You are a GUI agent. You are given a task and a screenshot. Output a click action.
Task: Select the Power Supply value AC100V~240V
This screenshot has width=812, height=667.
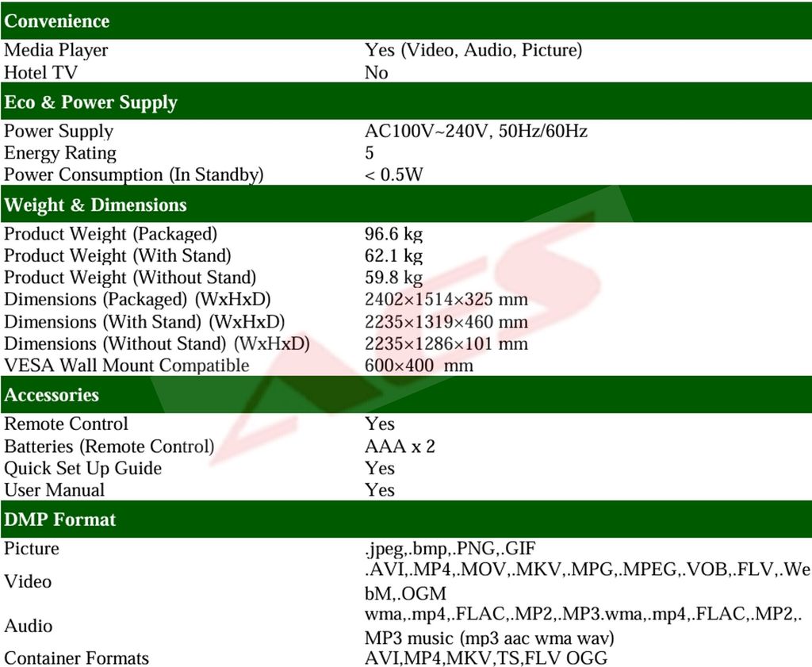(x=476, y=131)
